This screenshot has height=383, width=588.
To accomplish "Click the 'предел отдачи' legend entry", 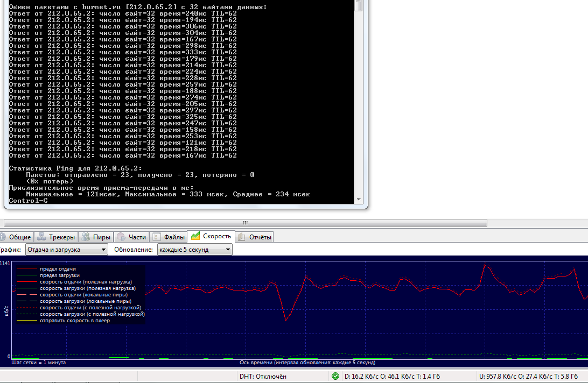I will click(57, 269).
